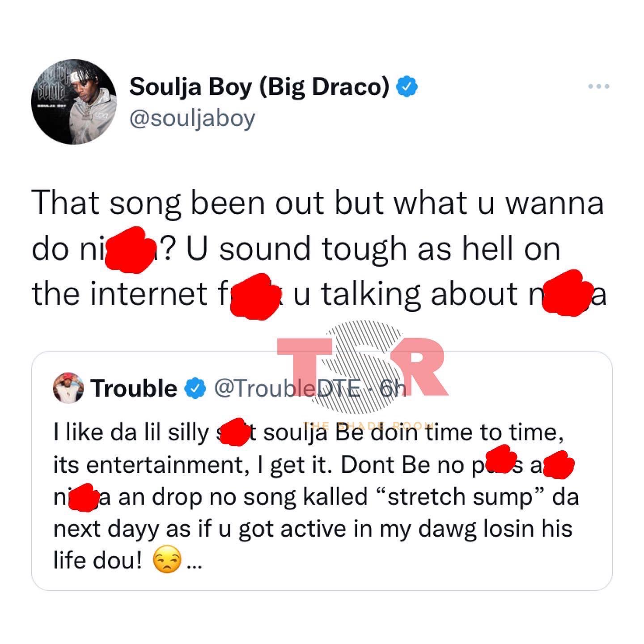
Task: Click Trouble's small profile avatar
Action: pos(68,388)
